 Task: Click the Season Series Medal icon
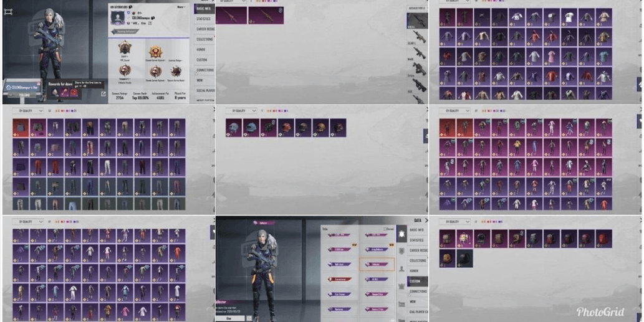pos(176,72)
